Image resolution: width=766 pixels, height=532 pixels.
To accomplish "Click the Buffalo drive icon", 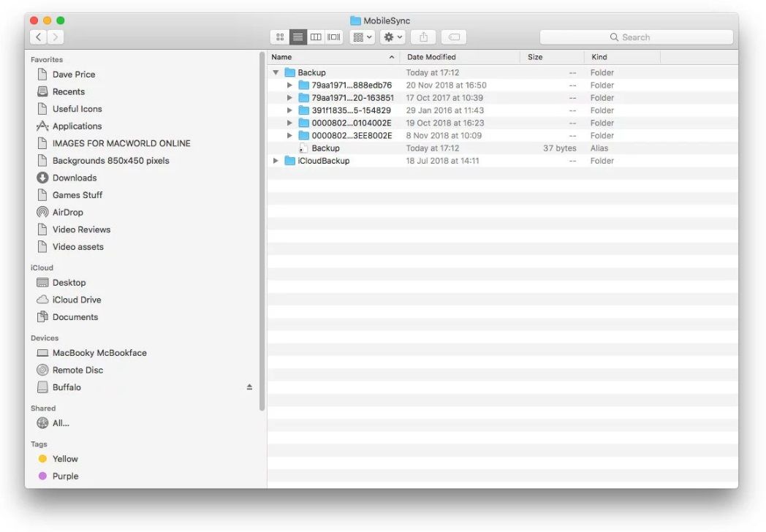I will pyautogui.click(x=42, y=387).
